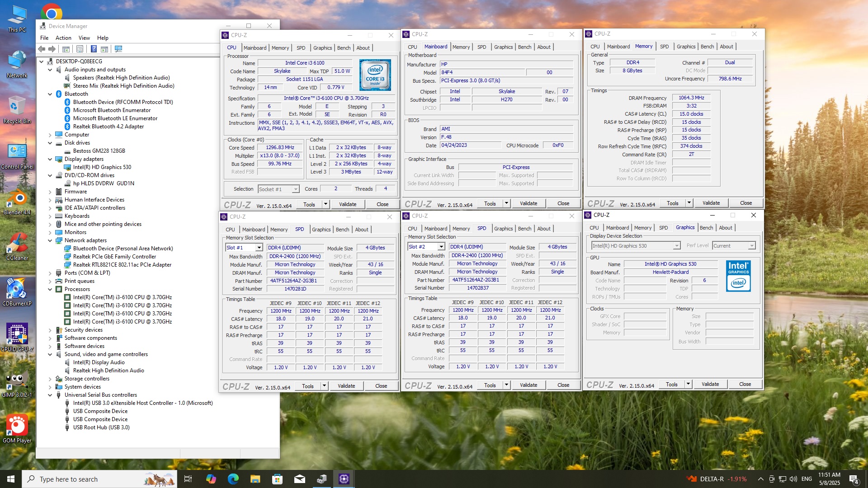The image size is (868, 488).
Task: Switch to Bench tab in the CPU tab window
Action: (344, 48)
